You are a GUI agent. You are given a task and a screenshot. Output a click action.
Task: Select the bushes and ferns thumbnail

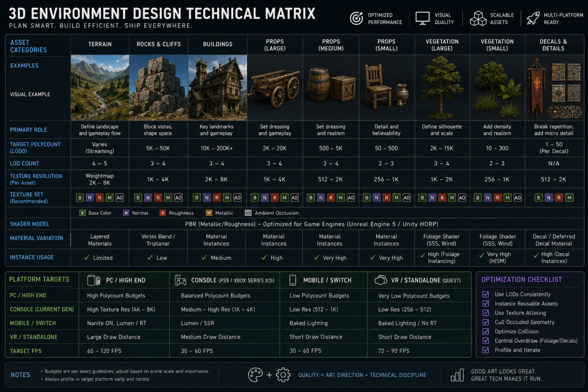(497, 89)
